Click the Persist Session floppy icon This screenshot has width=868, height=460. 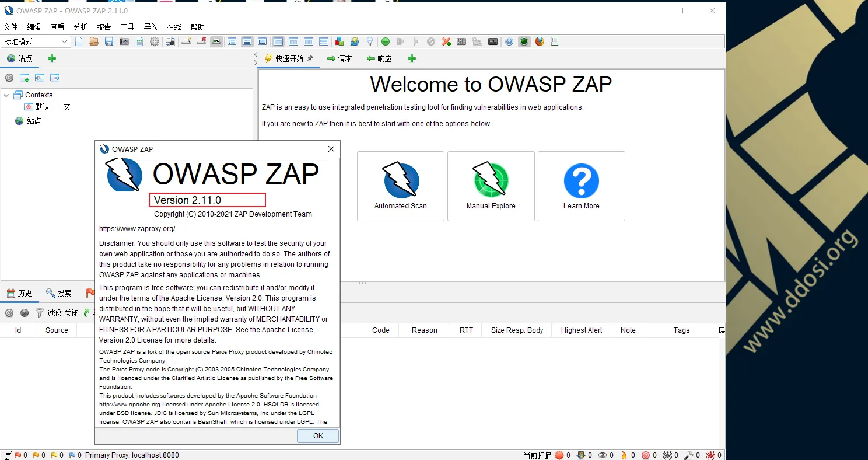(x=109, y=41)
